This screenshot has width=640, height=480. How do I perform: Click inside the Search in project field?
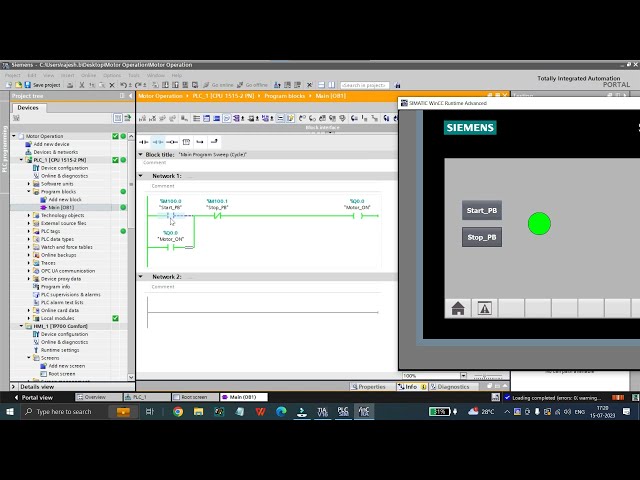coord(364,85)
